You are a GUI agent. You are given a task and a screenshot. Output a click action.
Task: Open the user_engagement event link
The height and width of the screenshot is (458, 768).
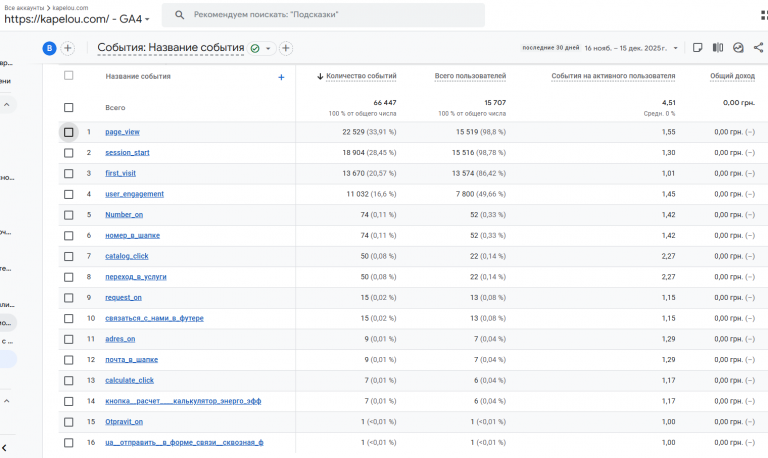pos(134,194)
